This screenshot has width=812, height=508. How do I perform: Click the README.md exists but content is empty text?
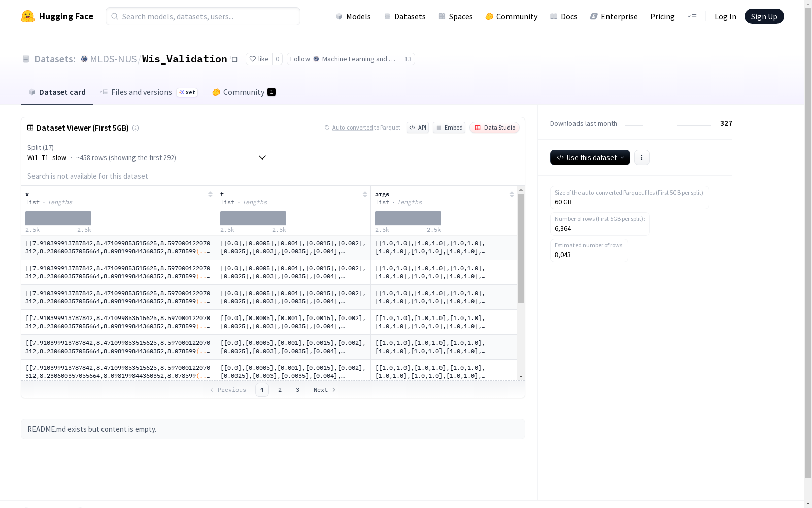coord(92,429)
